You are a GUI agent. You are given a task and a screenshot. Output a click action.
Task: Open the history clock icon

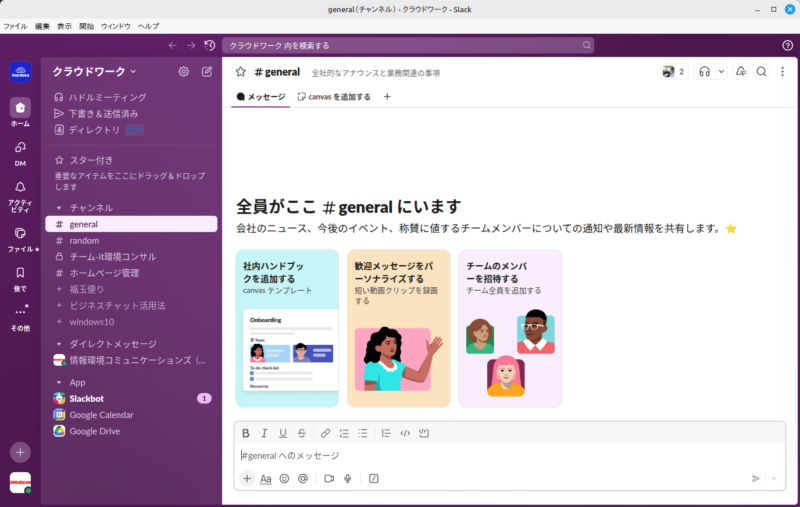click(209, 45)
